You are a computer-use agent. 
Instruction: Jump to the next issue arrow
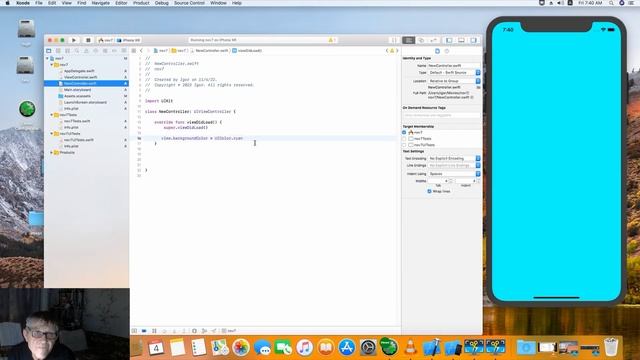397,51
